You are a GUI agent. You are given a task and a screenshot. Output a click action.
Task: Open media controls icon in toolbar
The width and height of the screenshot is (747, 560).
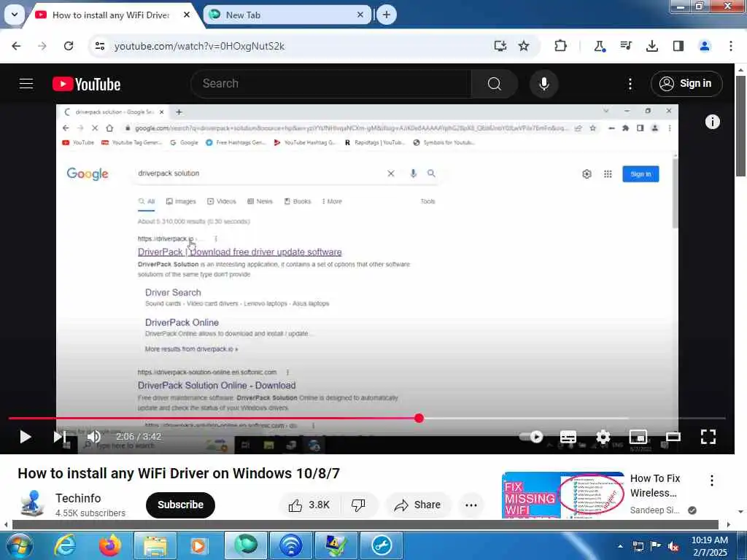(625, 46)
